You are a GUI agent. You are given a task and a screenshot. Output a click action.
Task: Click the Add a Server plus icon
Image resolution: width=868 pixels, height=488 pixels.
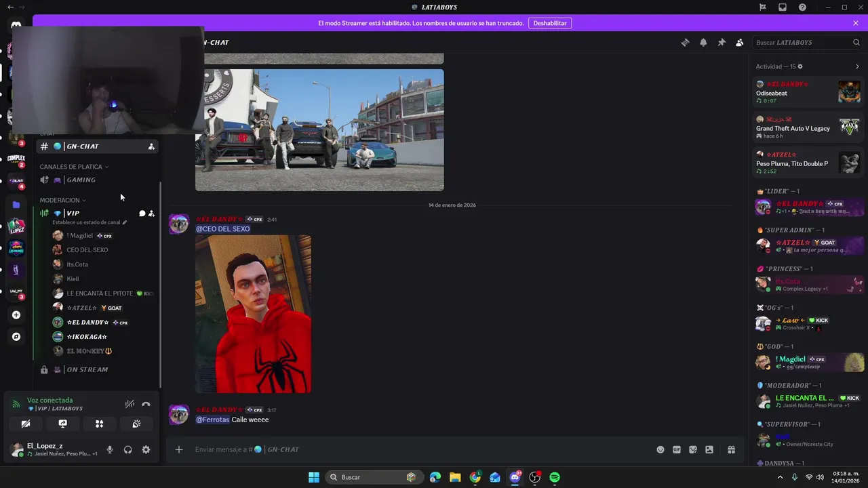point(16,315)
